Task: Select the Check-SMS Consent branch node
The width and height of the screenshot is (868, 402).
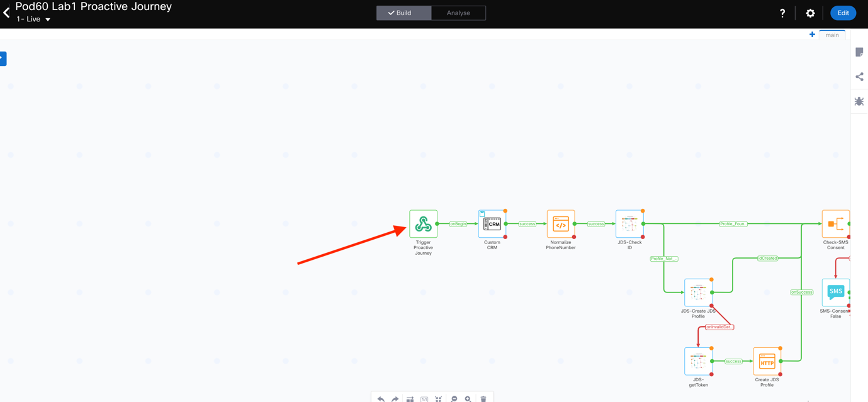Action: point(836,224)
